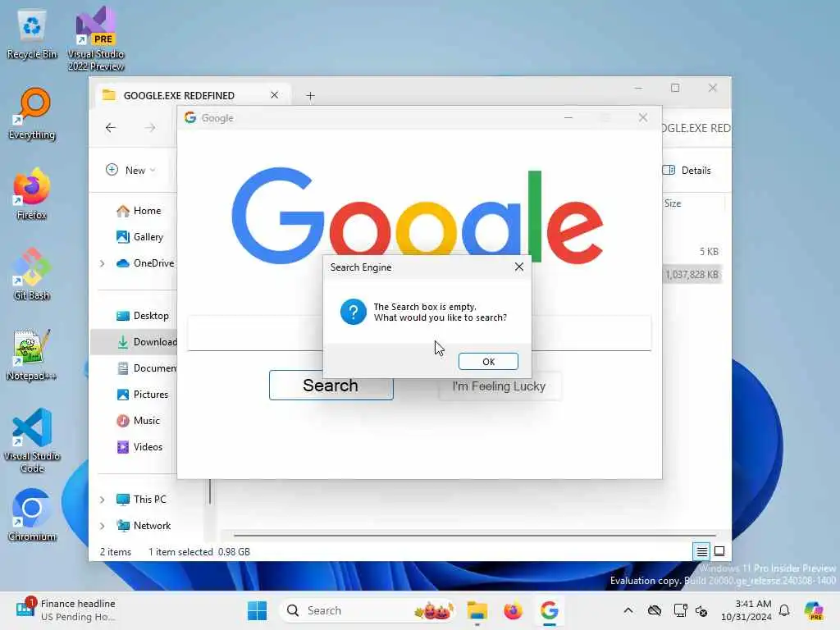Open network display tray icon
This screenshot has width=840, height=630.
click(680, 610)
